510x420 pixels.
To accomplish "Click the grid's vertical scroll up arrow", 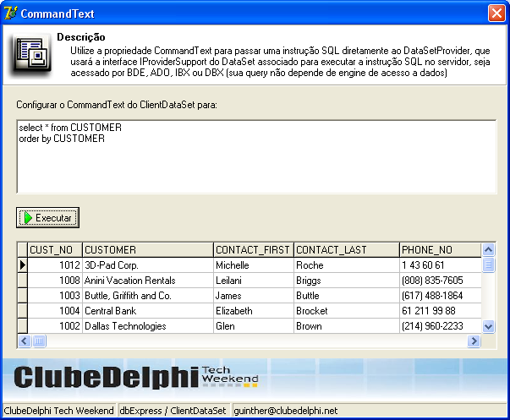I will (488, 249).
